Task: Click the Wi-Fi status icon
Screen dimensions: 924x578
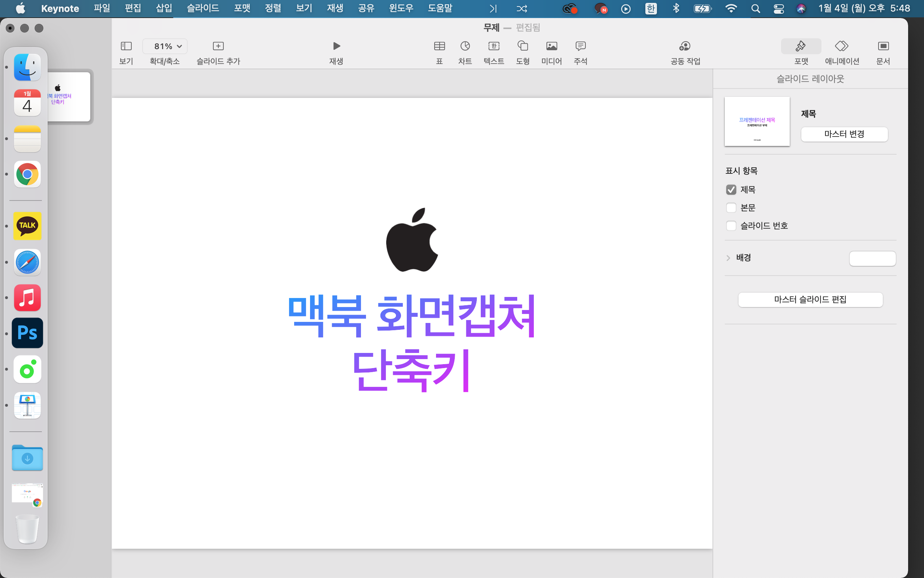Action: (x=731, y=8)
